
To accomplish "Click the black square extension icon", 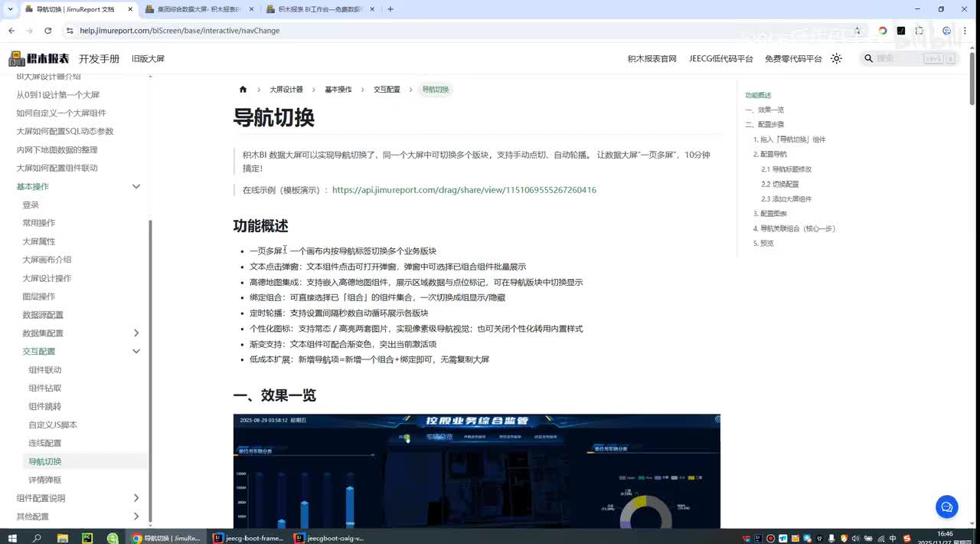I will [901, 31].
